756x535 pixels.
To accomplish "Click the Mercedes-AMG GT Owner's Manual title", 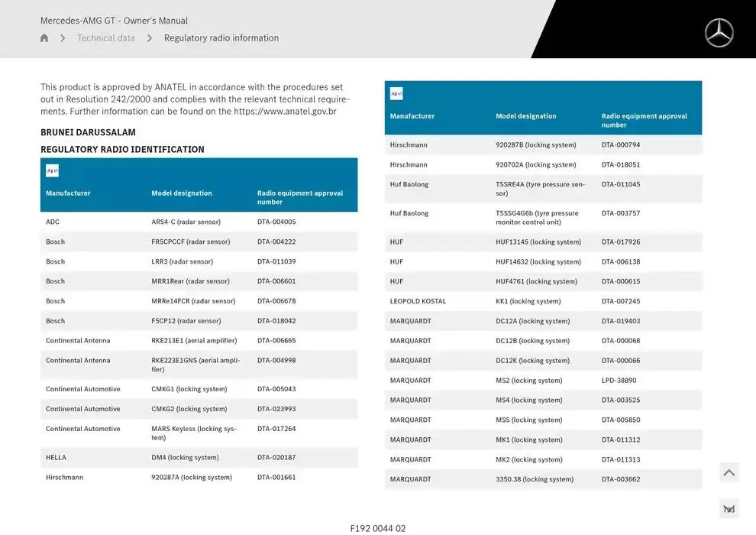I will tap(114, 21).
